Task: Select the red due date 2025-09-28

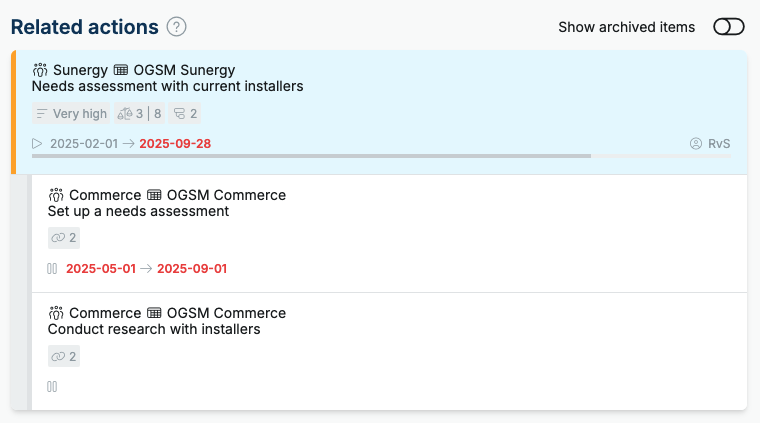Action: click(175, 143)
